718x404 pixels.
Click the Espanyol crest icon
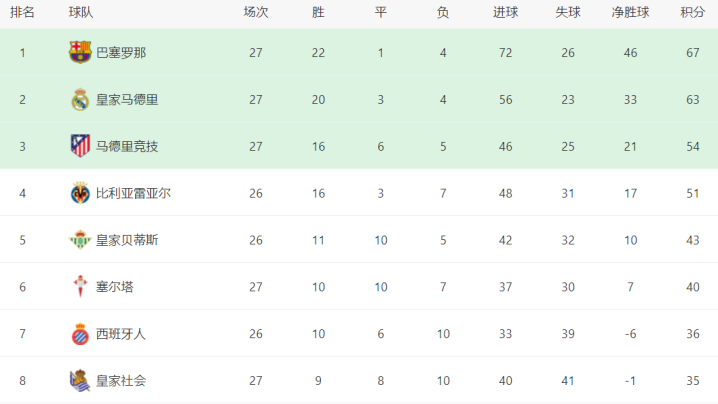click(x=80, y=334)
